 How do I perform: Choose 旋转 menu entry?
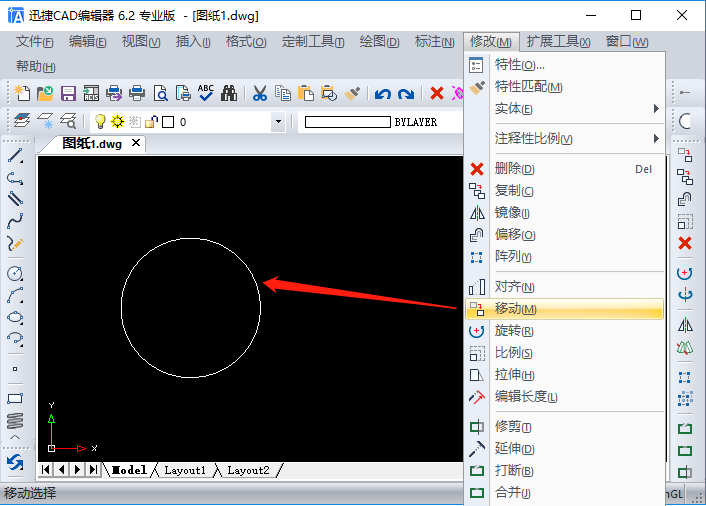[x=566, y=331]
